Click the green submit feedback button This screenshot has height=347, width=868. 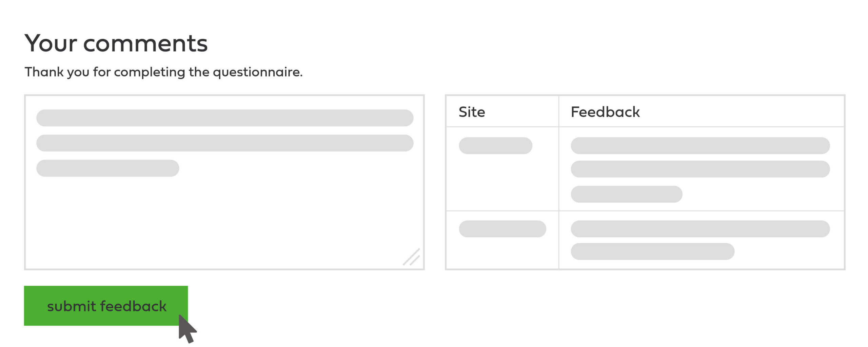coord(106,306)
